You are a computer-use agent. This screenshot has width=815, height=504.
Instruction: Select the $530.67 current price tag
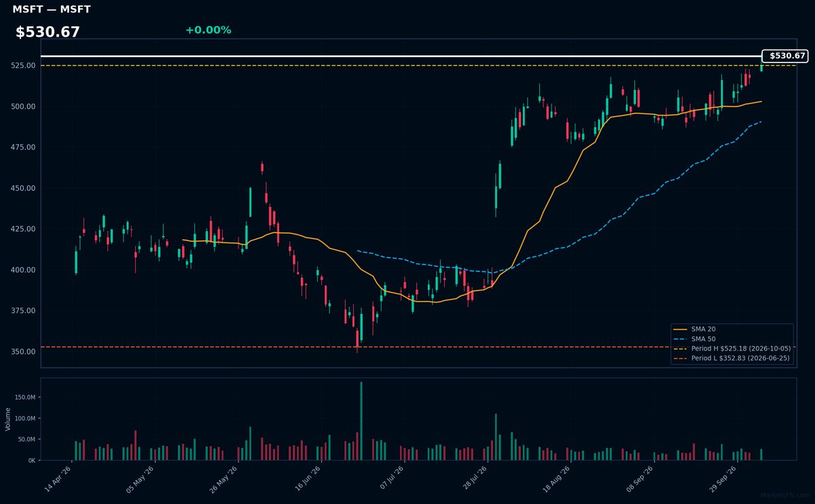pos(786,56)
